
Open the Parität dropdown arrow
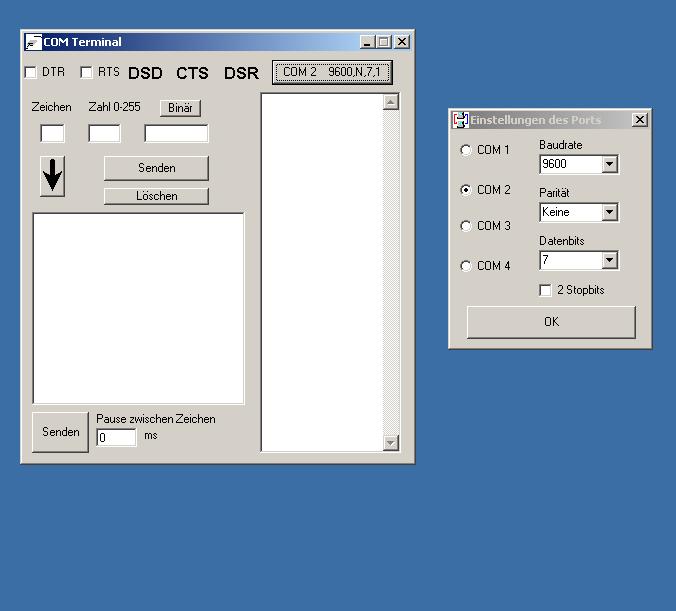pyautogui.click(x=610, y=212)
